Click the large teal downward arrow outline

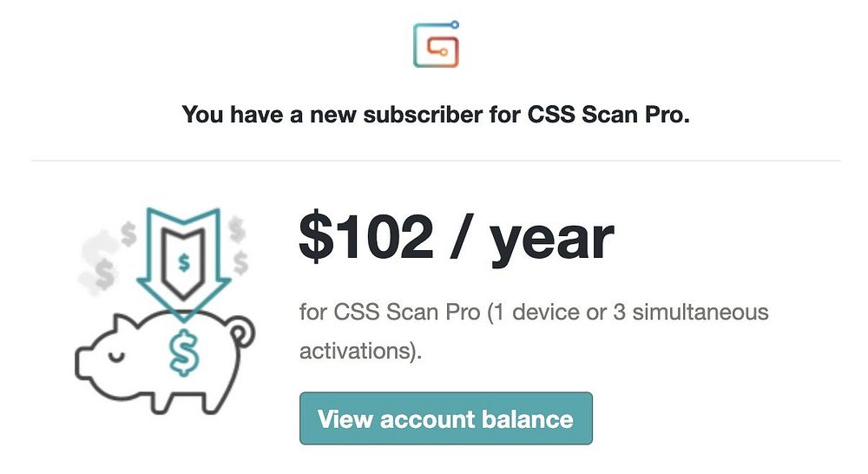coord(183,265)
